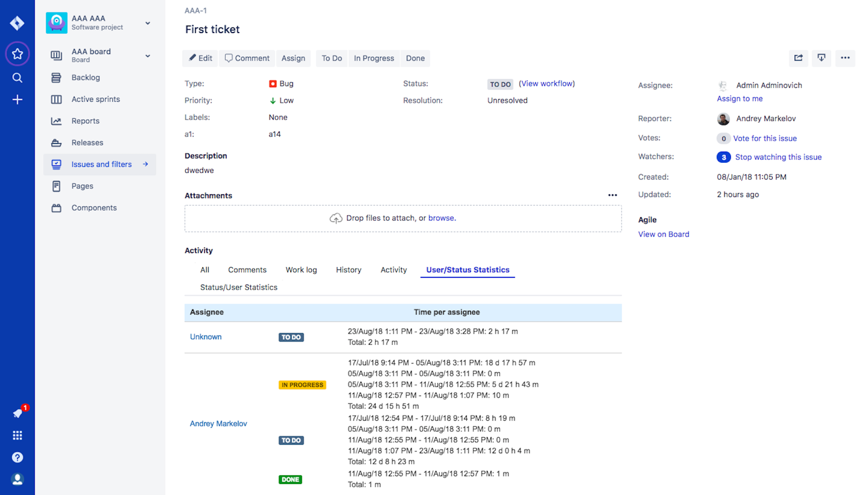
Task: Click the a1 field value a14
Action: point(275,134)
